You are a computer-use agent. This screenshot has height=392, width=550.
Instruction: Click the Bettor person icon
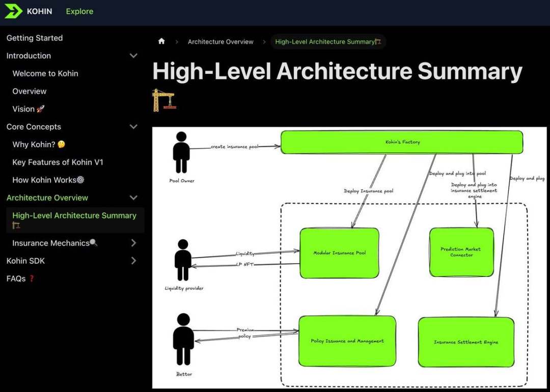pyautogui.click(x=183, y=339)
